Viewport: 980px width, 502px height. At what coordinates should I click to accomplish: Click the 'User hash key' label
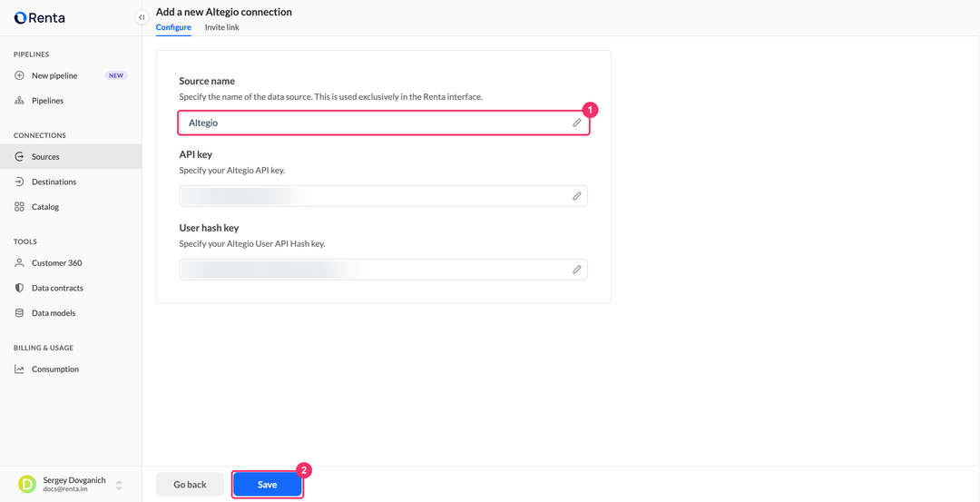[209, 228]
